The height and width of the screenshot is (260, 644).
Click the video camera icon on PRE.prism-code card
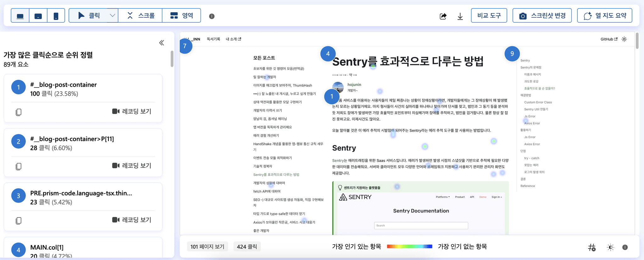click(x=115, y=220)
